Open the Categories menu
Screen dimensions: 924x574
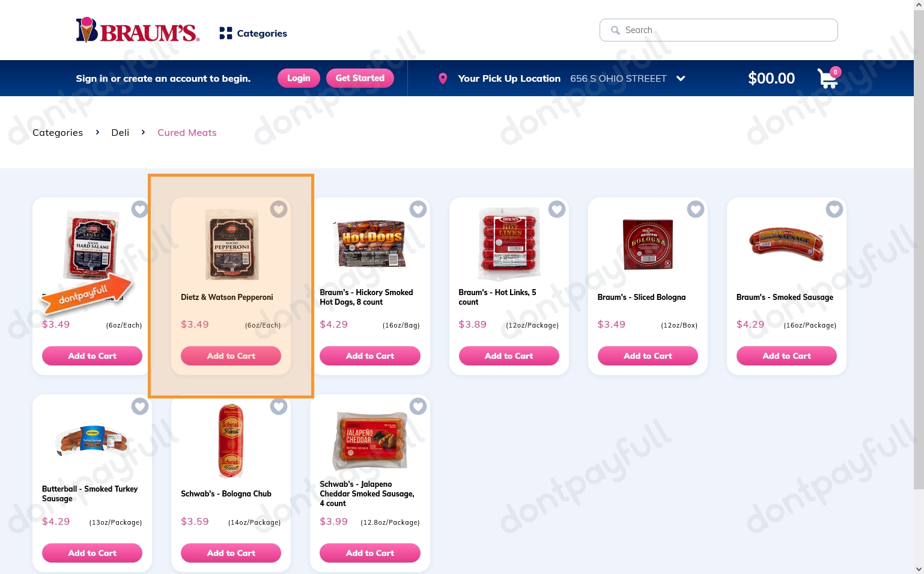coord(254,33)
